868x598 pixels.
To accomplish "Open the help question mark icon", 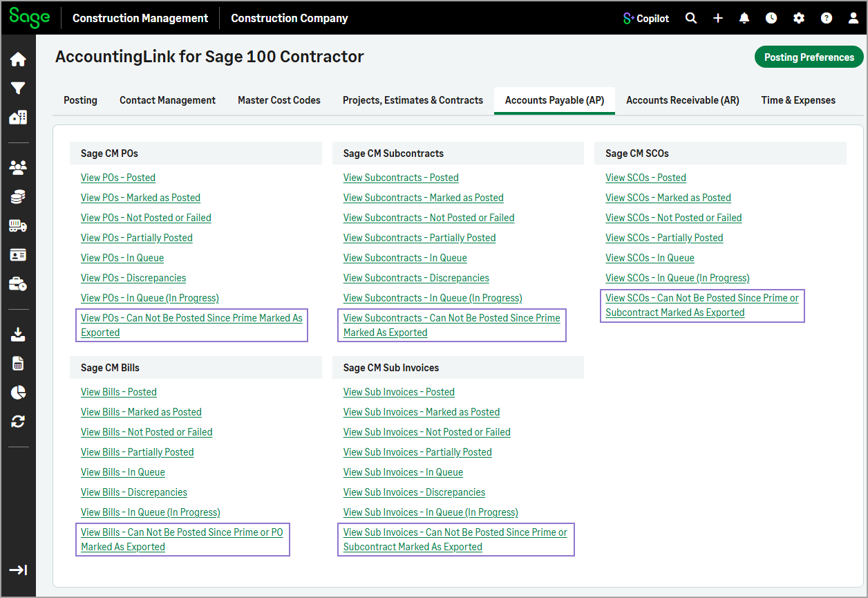I will coord(827,18).
